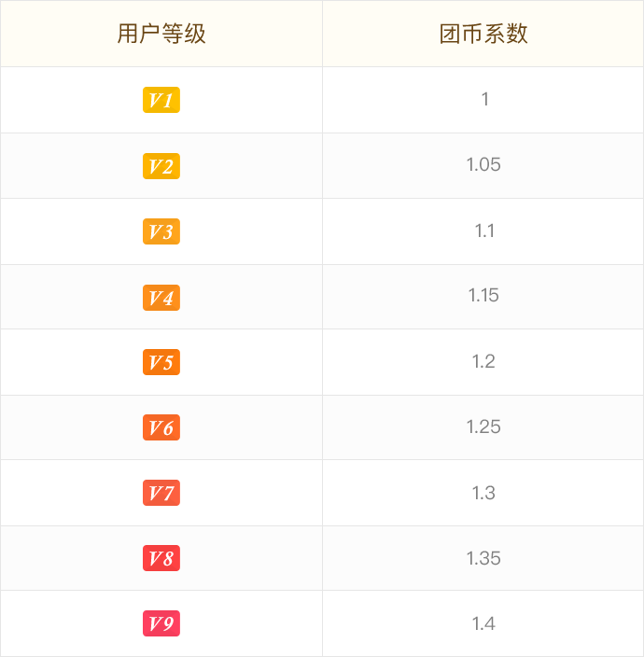644x657 pixels.
Task: Click the 1.35 coefficient cell
Action: (x=483, y=558)
